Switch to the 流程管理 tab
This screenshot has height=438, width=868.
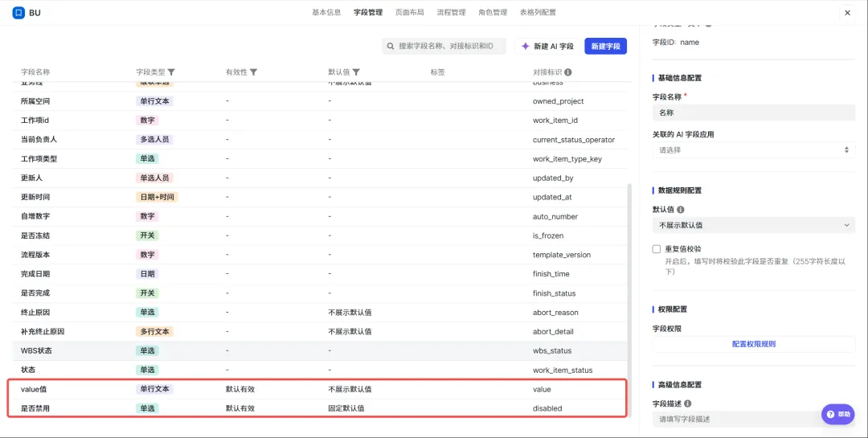451,12
